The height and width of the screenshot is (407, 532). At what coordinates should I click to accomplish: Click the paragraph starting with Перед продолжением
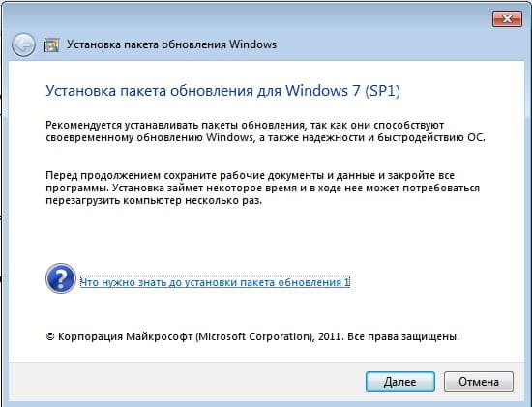tap(262, 188)
